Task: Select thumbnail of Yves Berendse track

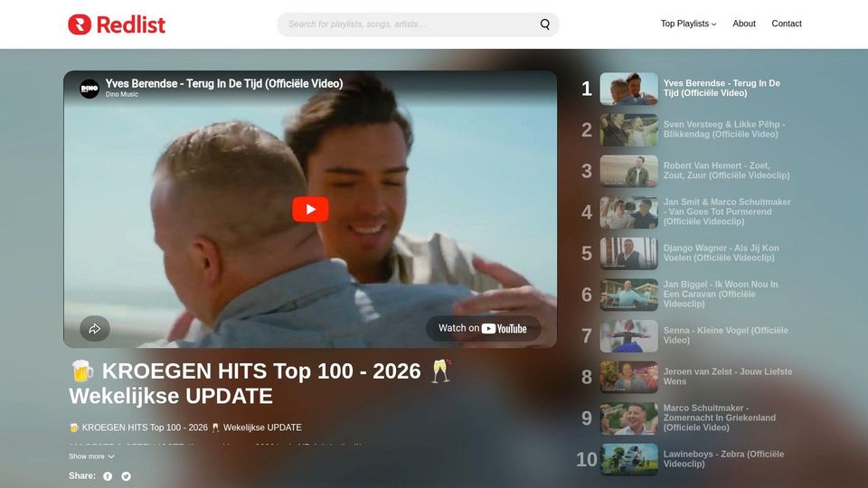Action: [629, 89]
